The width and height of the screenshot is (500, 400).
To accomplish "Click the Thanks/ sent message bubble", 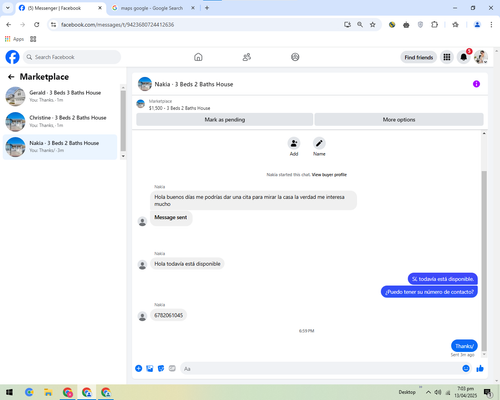I will [x=464, y=346].
